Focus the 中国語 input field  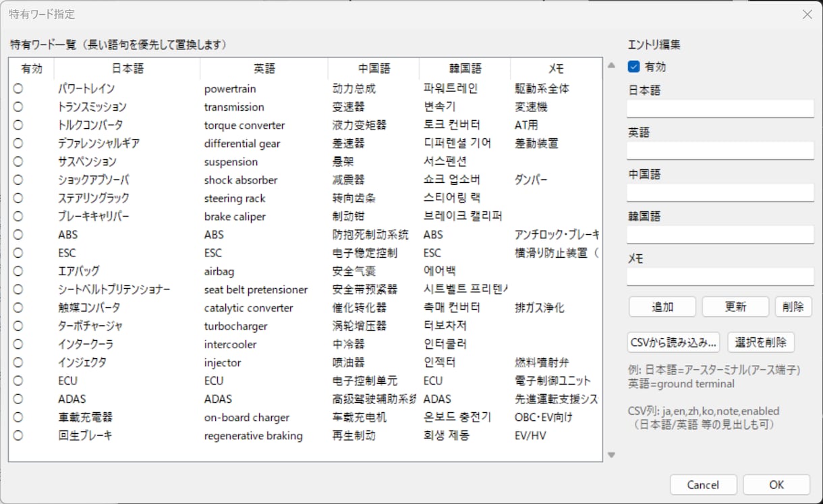tap(720, 192)
